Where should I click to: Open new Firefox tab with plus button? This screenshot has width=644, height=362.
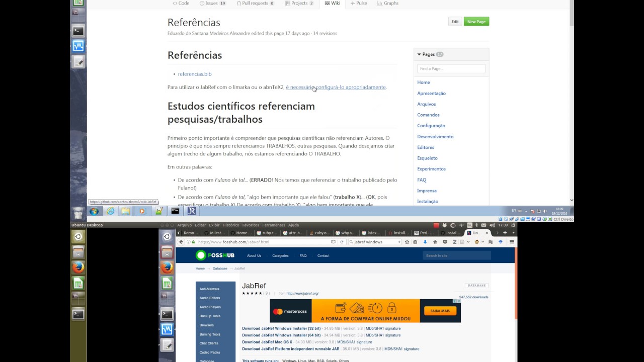[505, 233]
